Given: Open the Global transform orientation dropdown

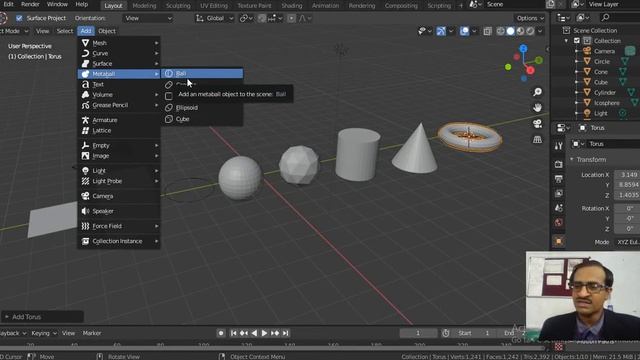Looking at the screenshot, I should click(214, 18).
